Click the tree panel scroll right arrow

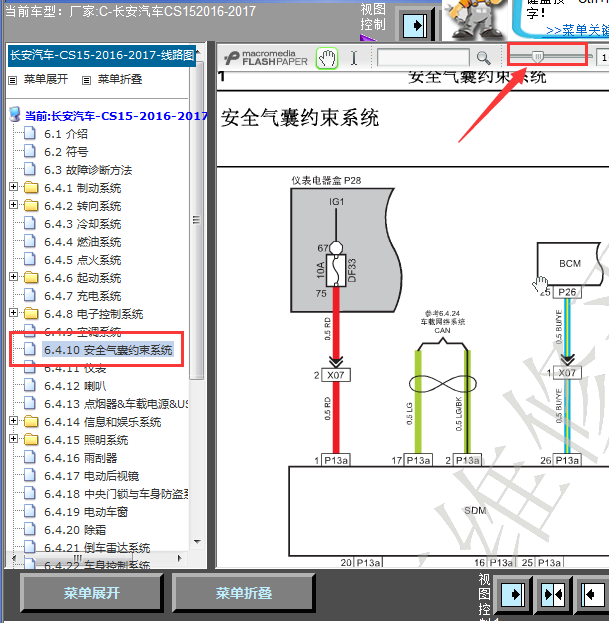point(180,558)
